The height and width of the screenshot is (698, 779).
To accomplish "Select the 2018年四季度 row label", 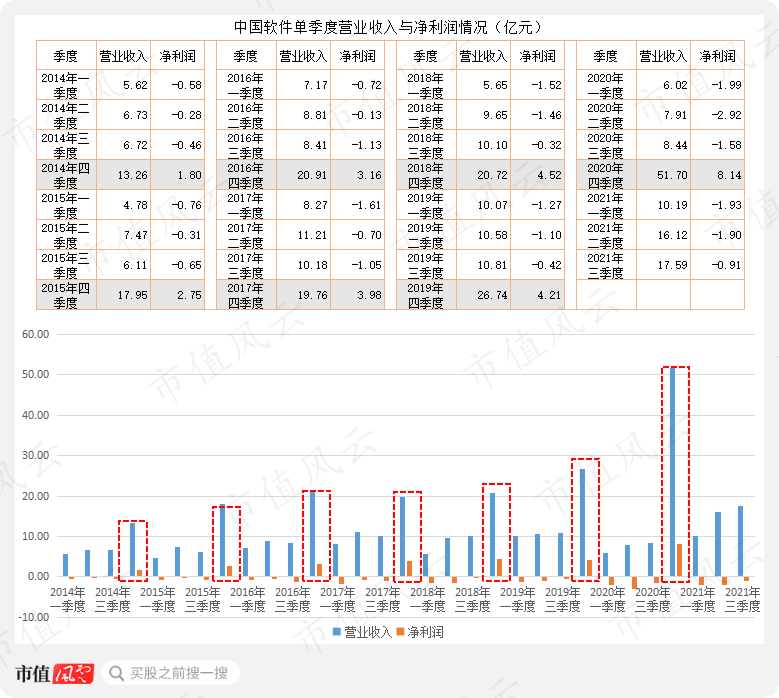I will tap(426, 175).
